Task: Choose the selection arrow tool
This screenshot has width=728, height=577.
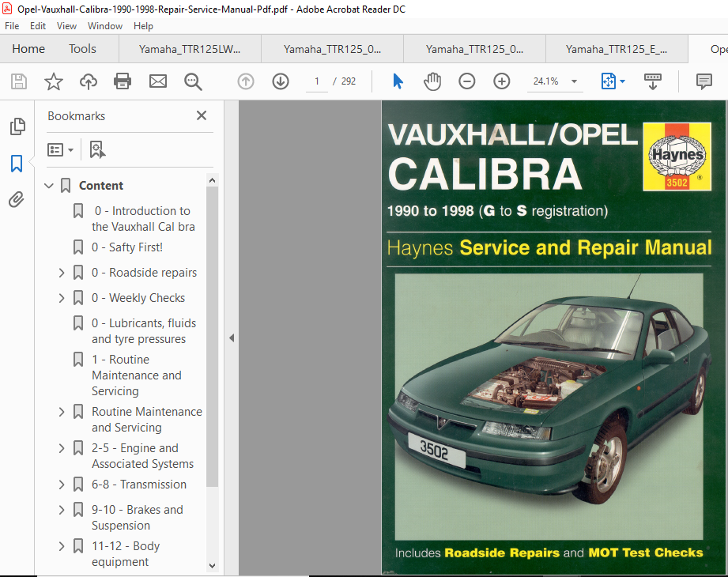Action: (x=398, y=81)
